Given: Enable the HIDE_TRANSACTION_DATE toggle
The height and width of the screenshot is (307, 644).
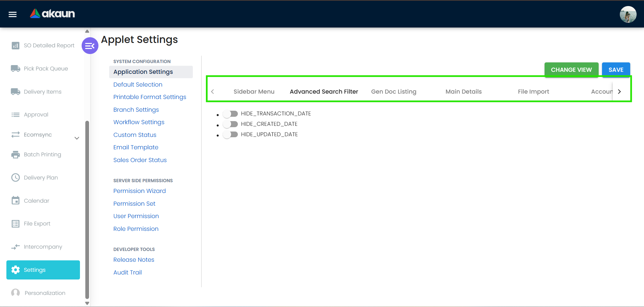Looking at the screenshot, I should (230, 114).
